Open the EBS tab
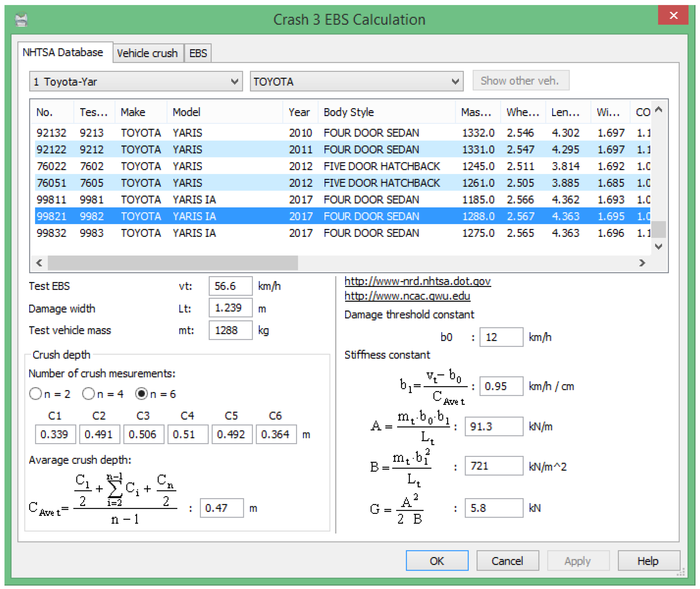Image resolution: width=700 pixels, height=589 pixels. click(x=198, y=53)
